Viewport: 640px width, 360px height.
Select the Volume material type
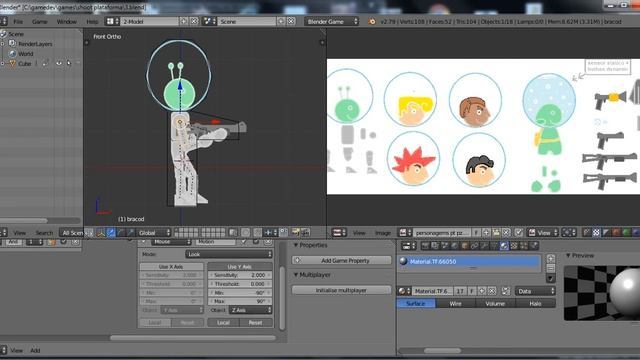pos(495,303)
